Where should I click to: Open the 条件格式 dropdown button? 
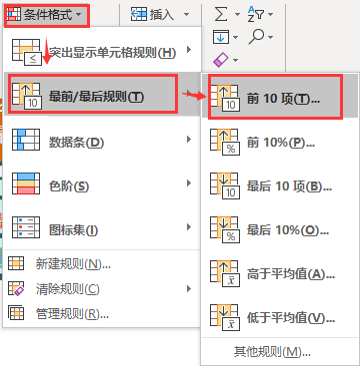[x=47, y=15]
